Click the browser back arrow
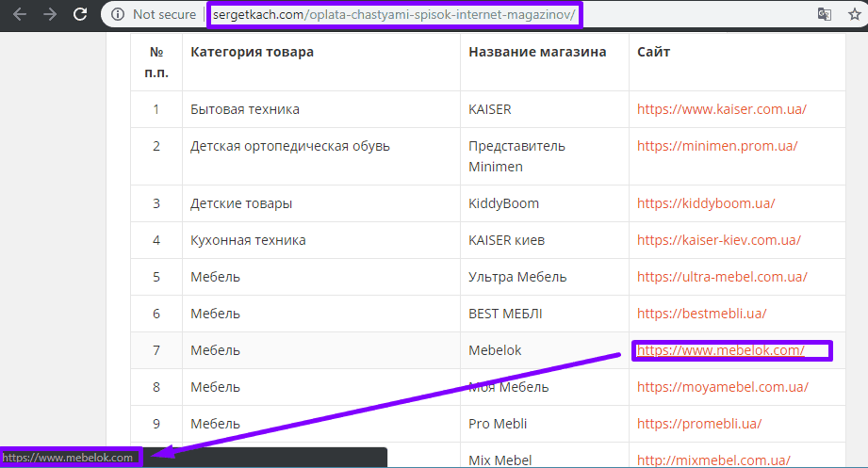 (20, 14)
